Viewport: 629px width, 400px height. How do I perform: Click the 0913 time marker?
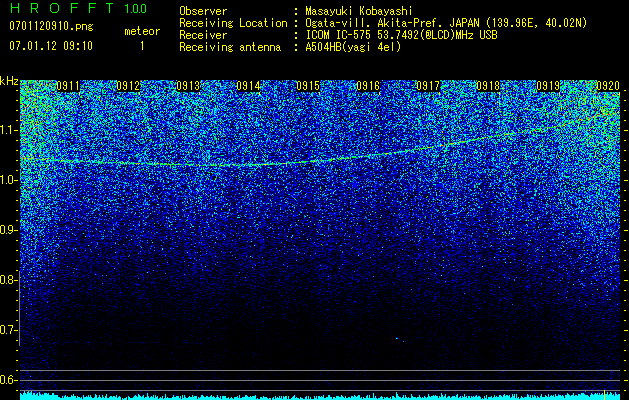coord(188,86)
